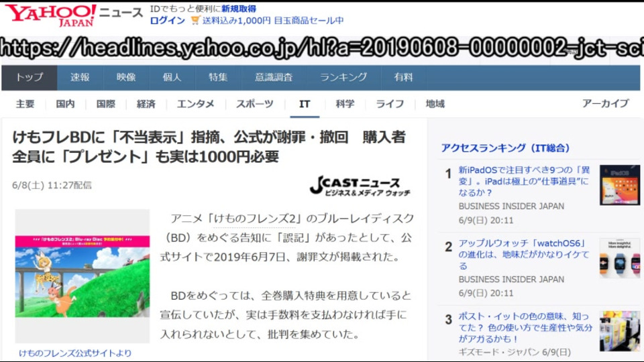Click the けものフレンズ2 keyword link in article
Viewport: 644px width, 362px height.
point(255,219)
